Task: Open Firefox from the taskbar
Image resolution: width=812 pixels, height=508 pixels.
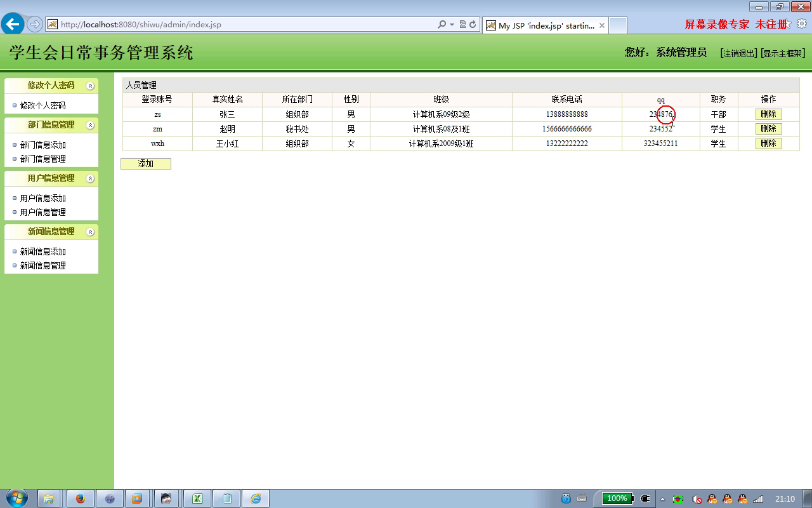Action: coord(80,498)
